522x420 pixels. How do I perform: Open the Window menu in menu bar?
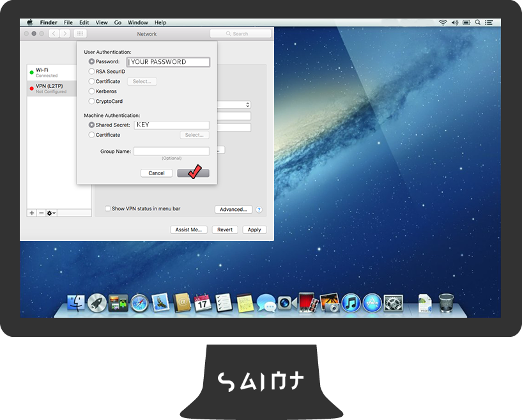pos(137,22)
